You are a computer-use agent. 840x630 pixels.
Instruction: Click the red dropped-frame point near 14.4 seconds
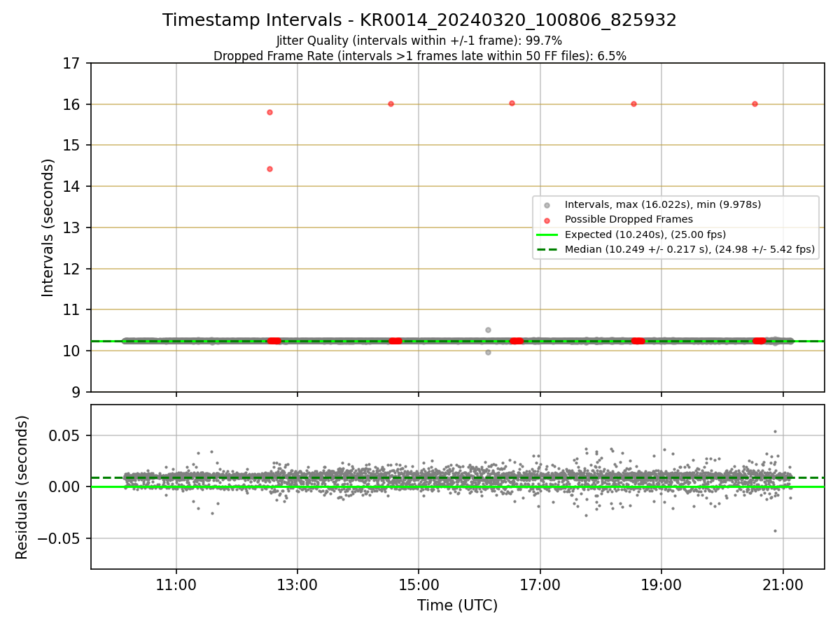(x=269, y=169)
